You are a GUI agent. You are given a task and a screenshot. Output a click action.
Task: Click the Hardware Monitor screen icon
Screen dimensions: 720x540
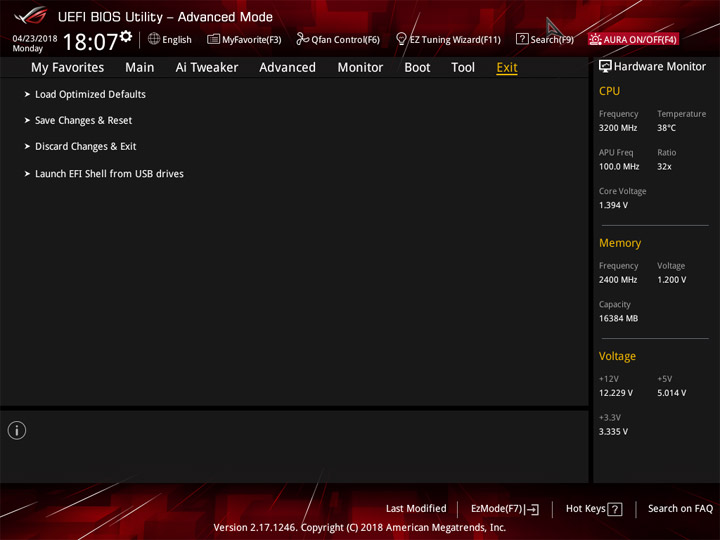[605, 67]
